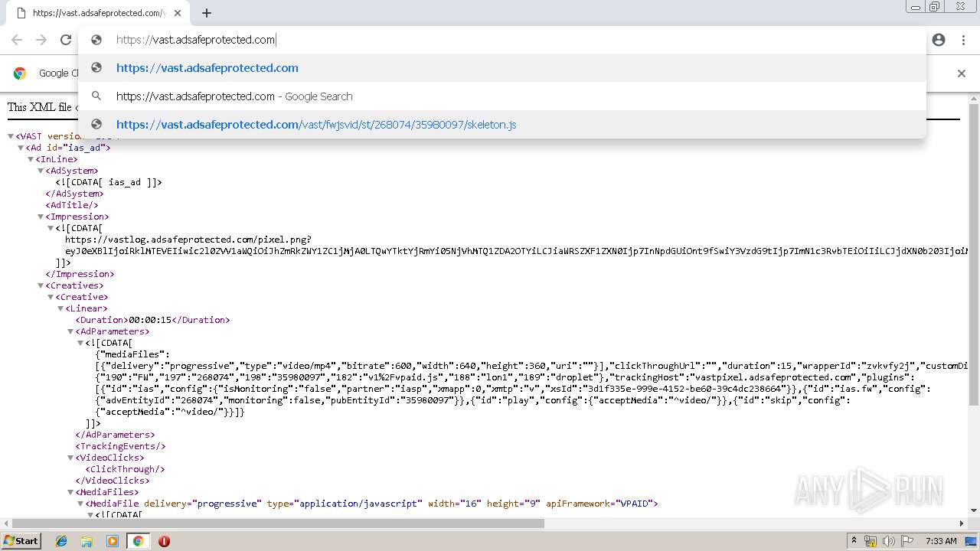The width and height of the screenshot is (980, 551).
Task: Open the Chrome three-dot menu
Action: (x=963, y=40)
